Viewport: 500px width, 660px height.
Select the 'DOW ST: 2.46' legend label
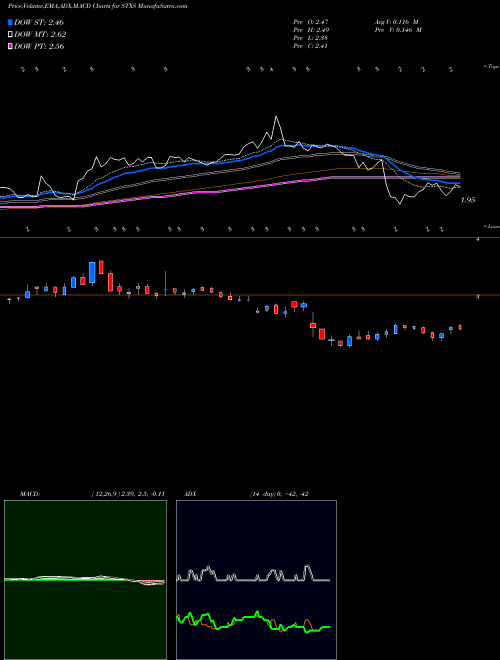(x=39, y=22)
